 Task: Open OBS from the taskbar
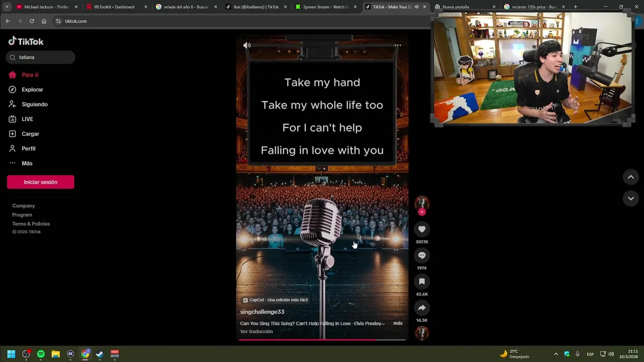tap(26, 354)
